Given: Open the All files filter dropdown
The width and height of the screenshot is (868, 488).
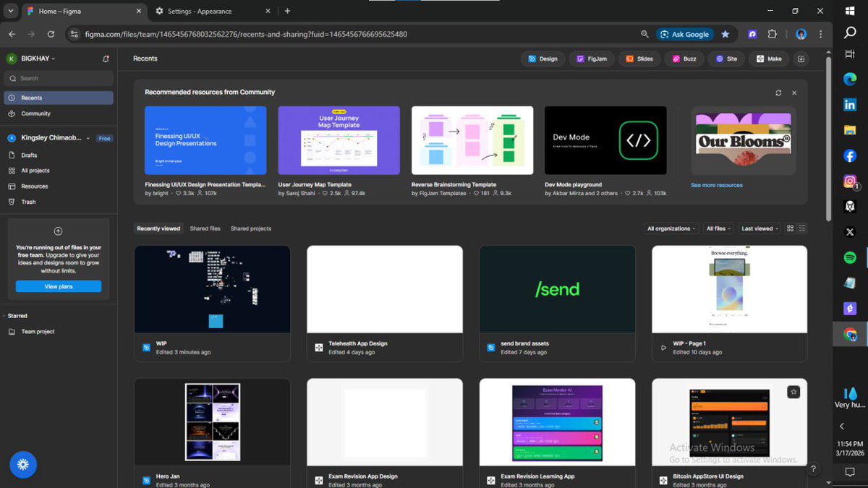Looking at the screenshot, I should click(718, 228).
